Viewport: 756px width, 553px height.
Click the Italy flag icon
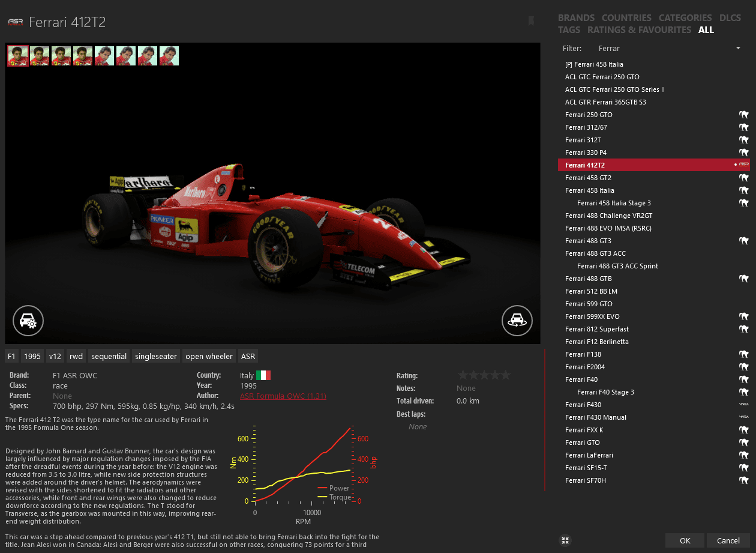(263, 375)
